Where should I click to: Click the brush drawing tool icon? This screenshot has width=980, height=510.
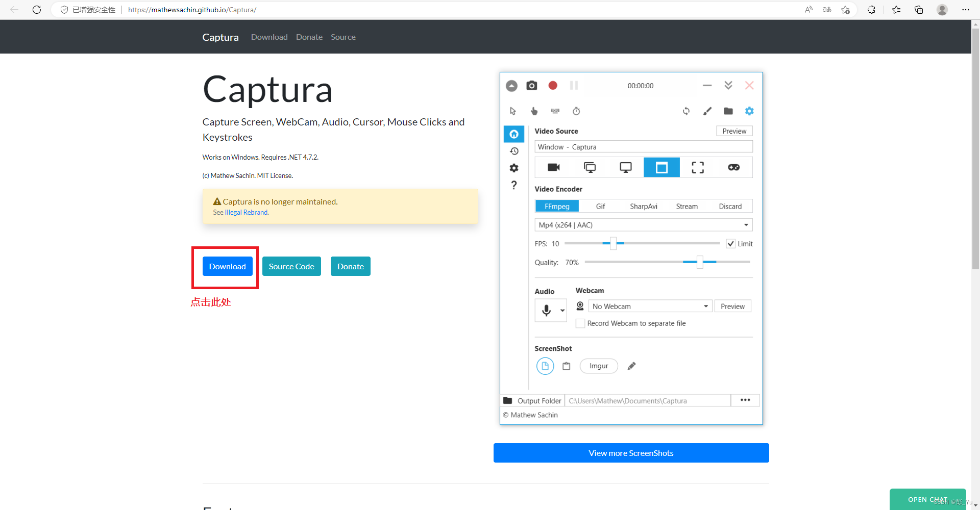707,111
